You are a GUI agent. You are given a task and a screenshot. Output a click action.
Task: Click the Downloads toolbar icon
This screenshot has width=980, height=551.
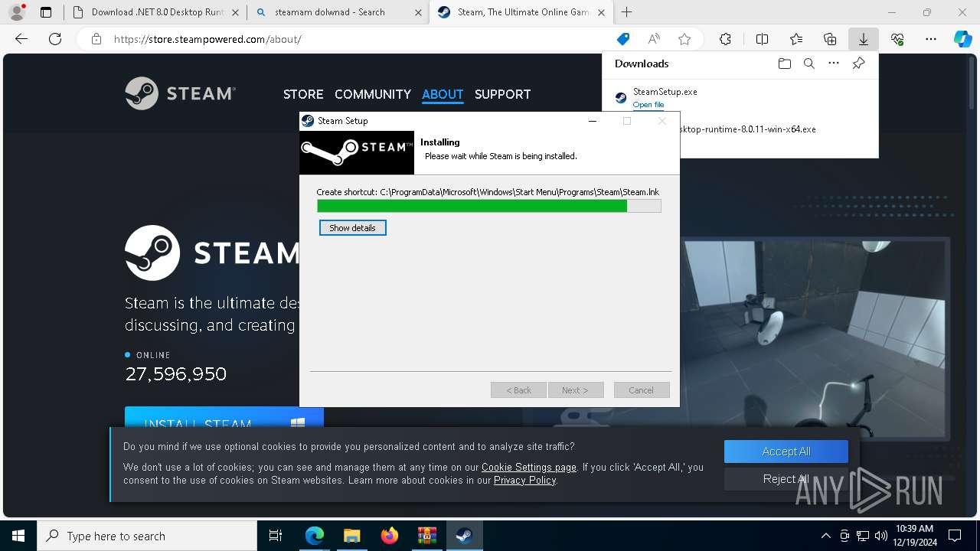point(864,39)
